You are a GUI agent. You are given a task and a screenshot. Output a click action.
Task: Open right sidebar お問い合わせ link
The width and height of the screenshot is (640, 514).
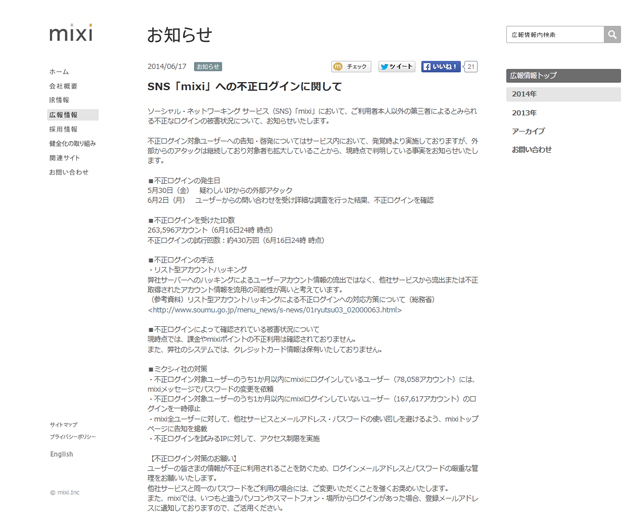point(532,149)
